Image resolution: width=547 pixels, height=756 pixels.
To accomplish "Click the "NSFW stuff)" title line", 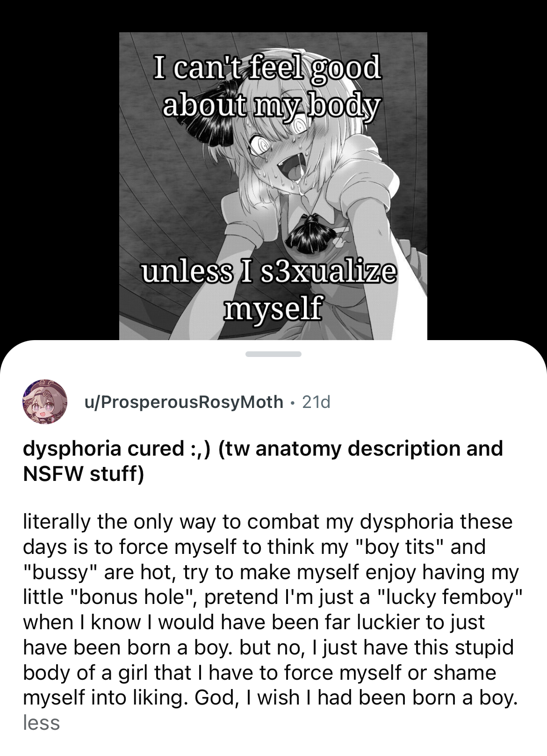I will point(84,474).
